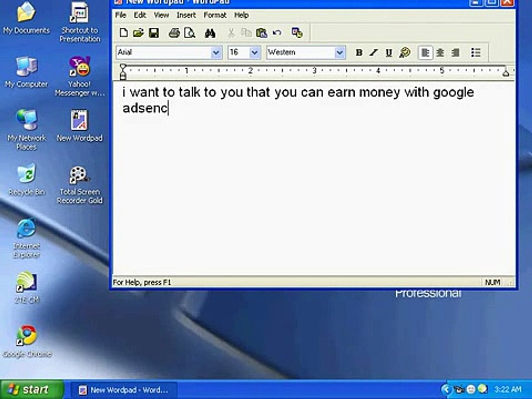
Task: Open the File menu
Action: pyautogui.click(x=121, y=16)
